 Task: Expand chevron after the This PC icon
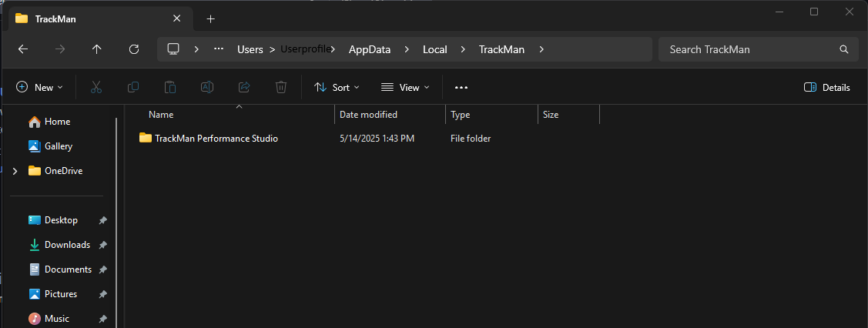click(196, 49)
